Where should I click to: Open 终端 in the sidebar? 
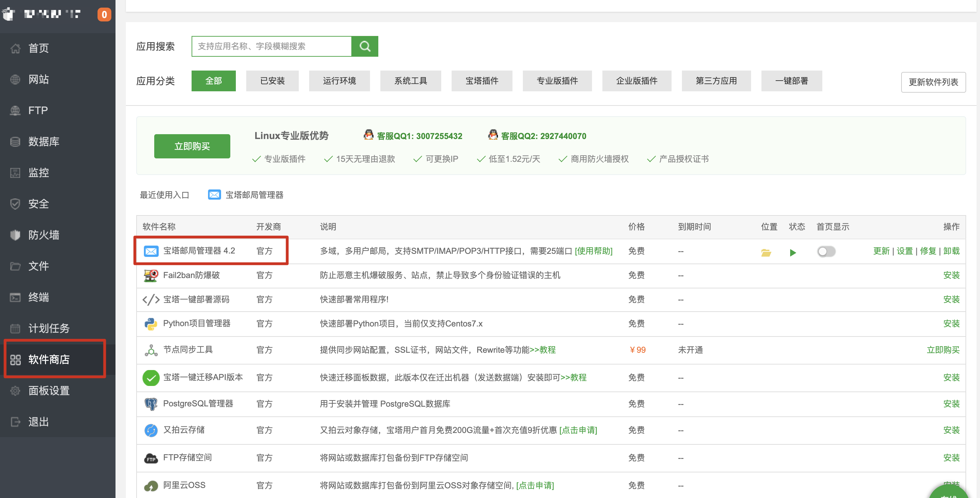click(x=58, y=297)
